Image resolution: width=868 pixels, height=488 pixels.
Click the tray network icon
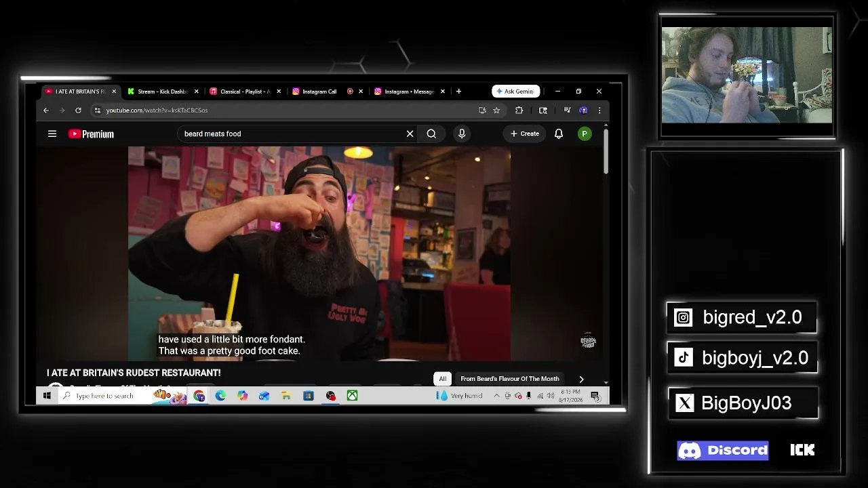pyautogui.click(x=540, y=396)
